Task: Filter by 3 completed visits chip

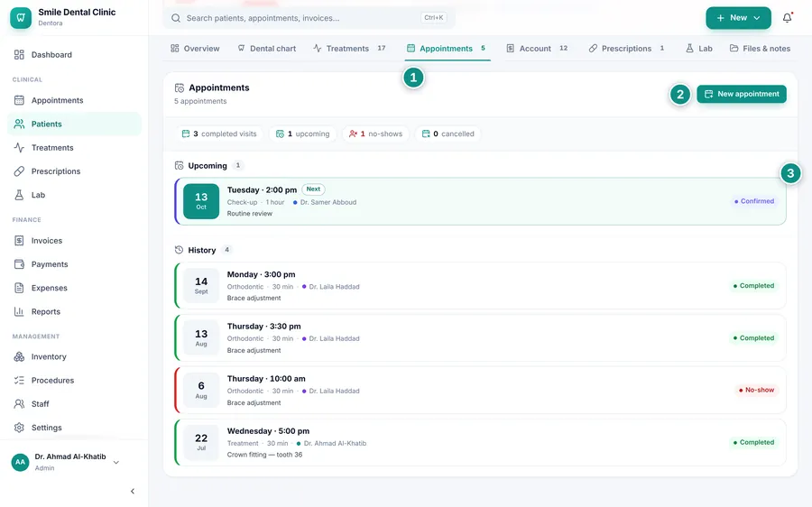Action: (219, 134)
